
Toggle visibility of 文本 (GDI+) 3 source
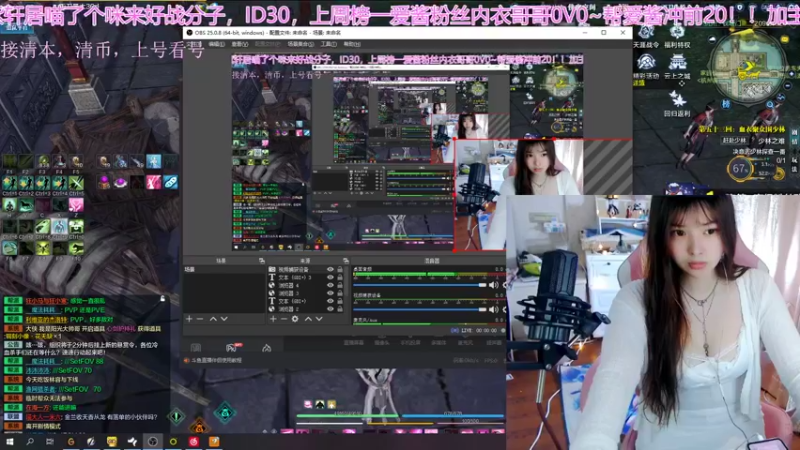[x=330, y=278]
